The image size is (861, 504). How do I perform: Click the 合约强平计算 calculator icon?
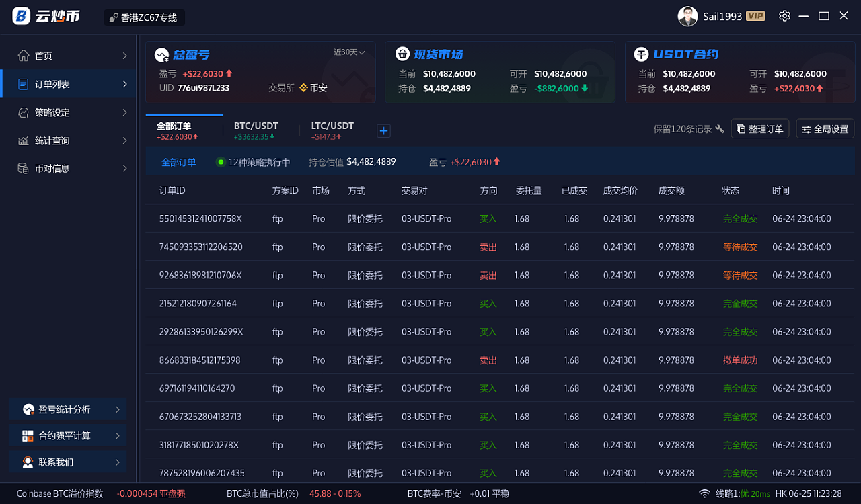click(x=28, y=435)
